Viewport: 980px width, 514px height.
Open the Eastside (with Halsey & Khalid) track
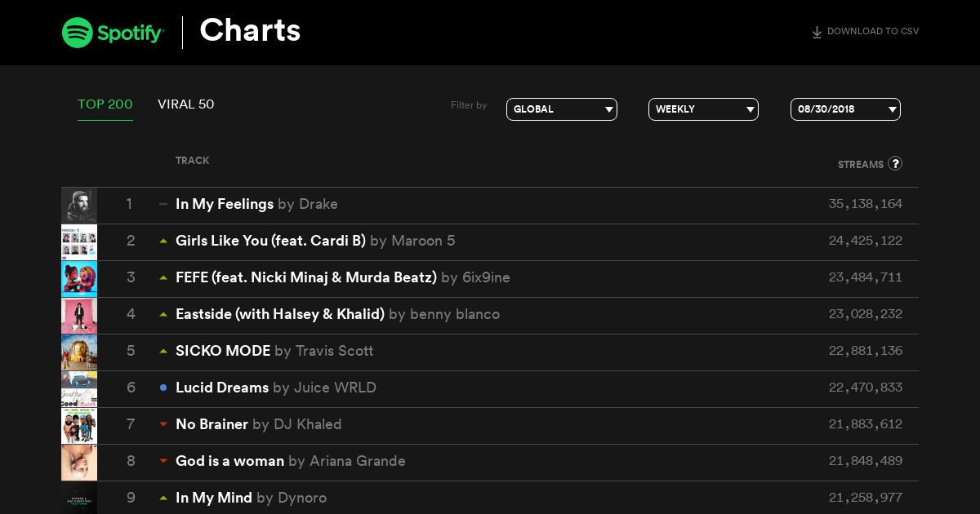[280, 314]
